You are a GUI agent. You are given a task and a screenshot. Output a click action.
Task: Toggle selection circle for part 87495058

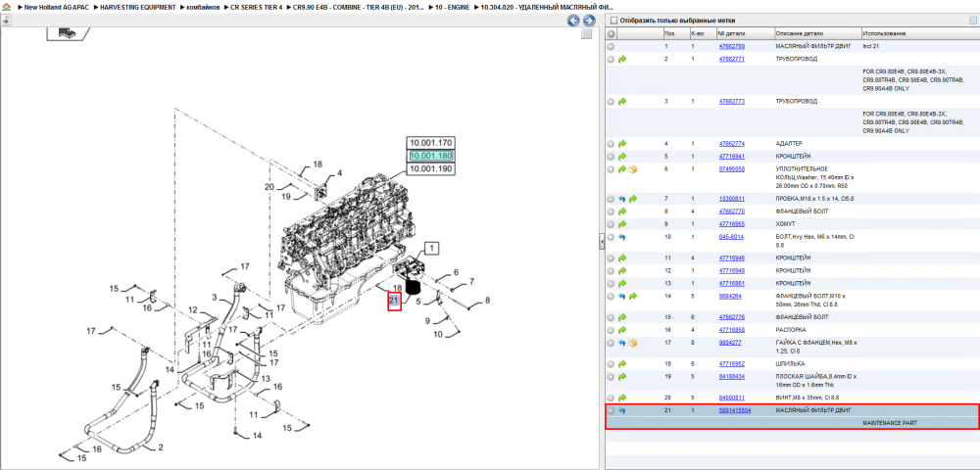611,169
